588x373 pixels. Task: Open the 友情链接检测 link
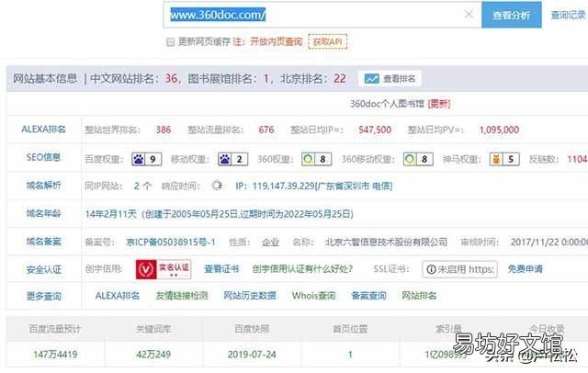point(182,296)
